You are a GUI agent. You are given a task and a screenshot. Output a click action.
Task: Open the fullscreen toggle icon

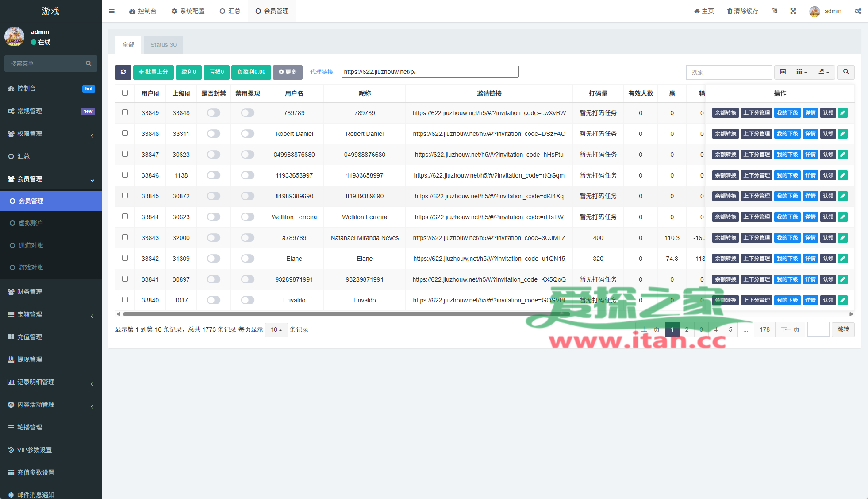pos(793,11)
